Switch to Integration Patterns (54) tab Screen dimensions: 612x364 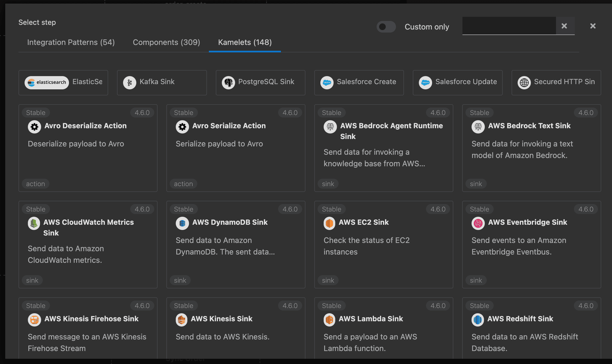(71, 42)
